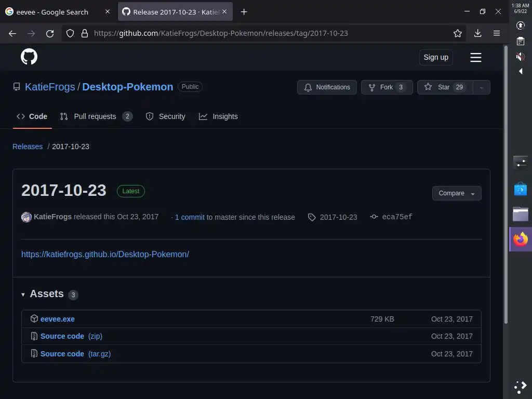This screenshot has height=399, width=532.
Task: Go back to previous page
Action: coord(12,33)
